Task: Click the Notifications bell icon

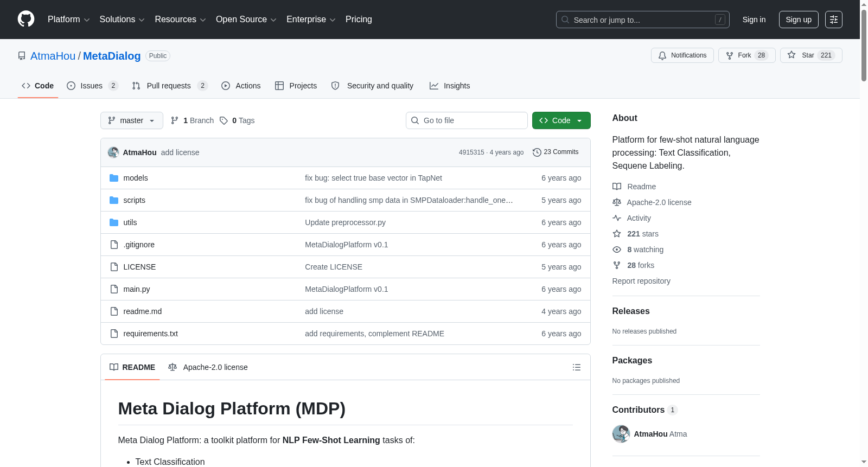Action: (x=662, y=55)
